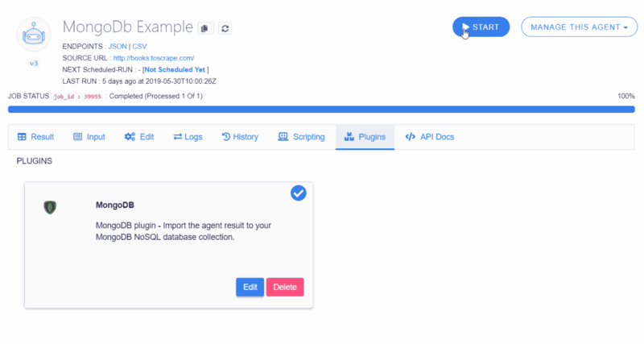Select the Input tab

pyautogui.click(x=89, y=137)
